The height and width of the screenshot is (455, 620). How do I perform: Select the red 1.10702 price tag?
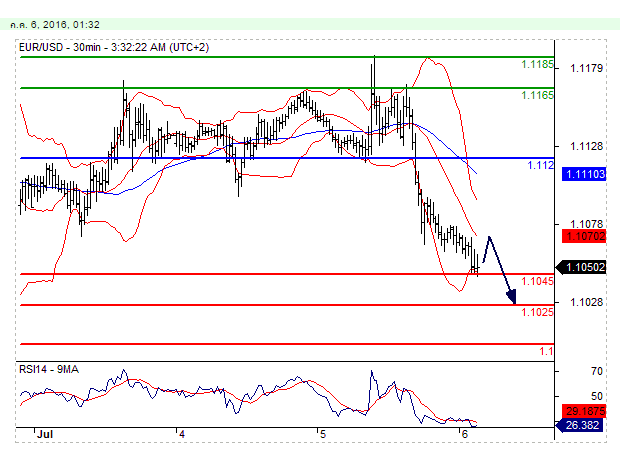[584, 236]
